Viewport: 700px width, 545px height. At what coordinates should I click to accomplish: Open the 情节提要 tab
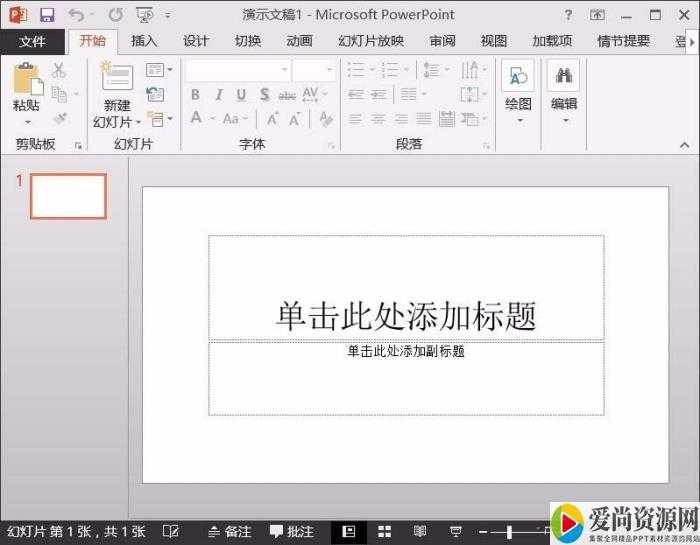(x=623, y=41)
